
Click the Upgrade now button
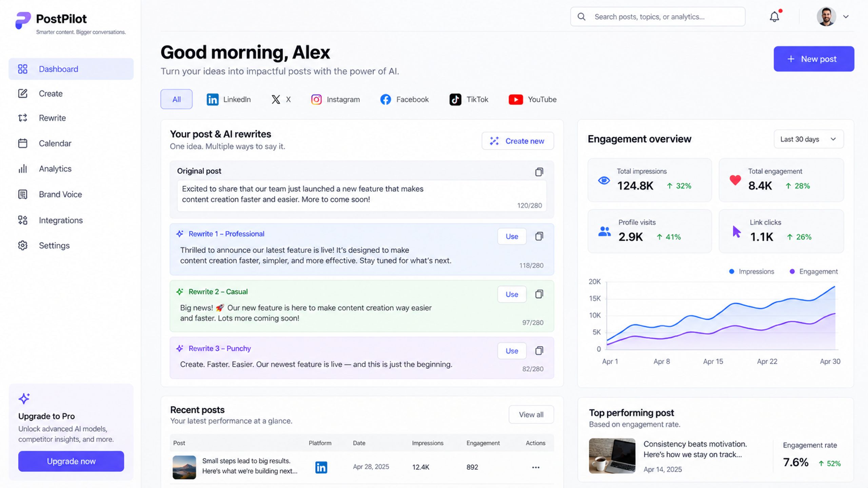coord(71,461)
